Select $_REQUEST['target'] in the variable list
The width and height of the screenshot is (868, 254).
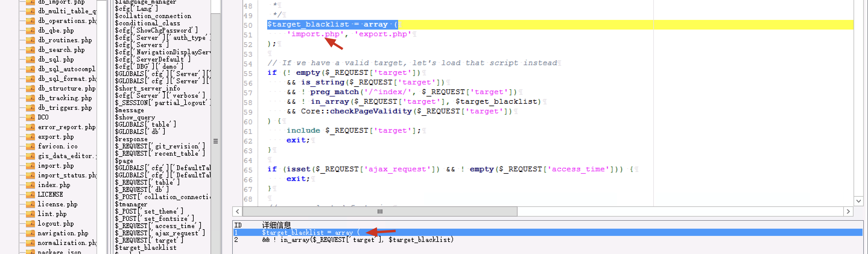click(x=149, y=240)
